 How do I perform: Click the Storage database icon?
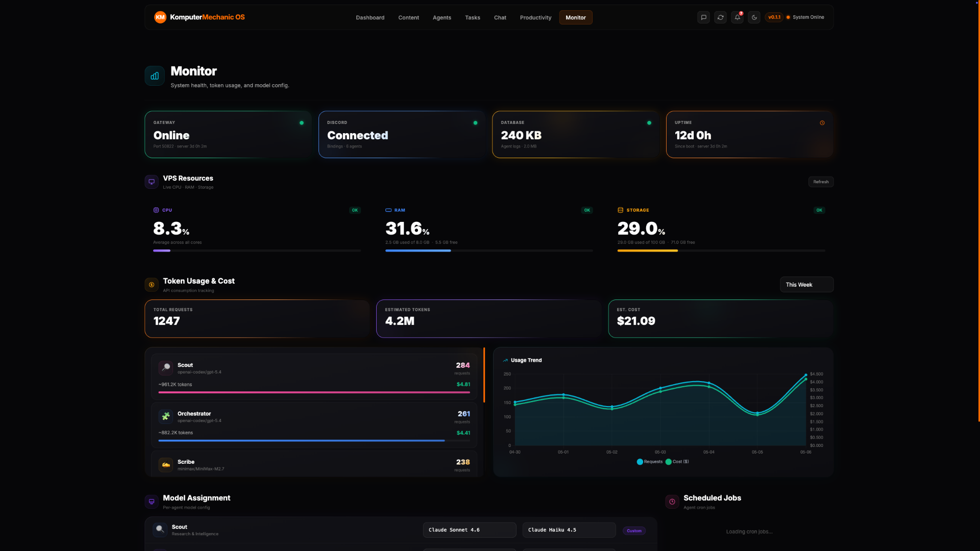click(621, 210)
